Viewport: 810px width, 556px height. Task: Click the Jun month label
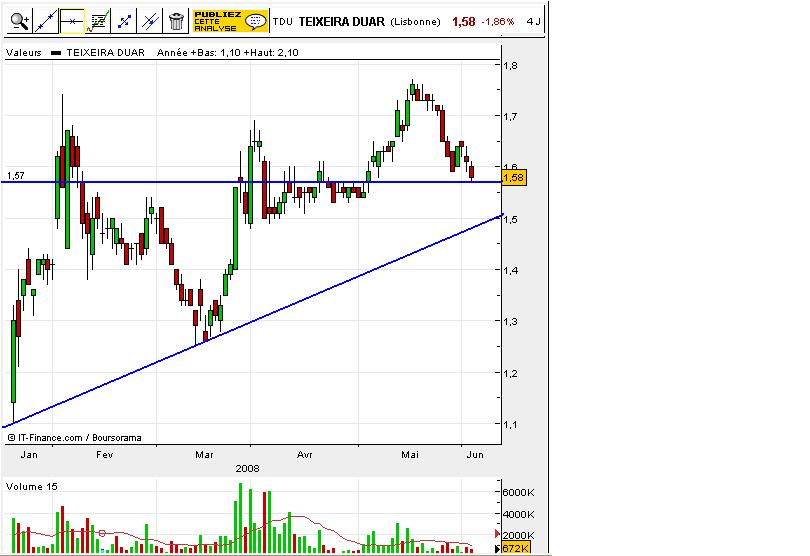click(475, 455)
